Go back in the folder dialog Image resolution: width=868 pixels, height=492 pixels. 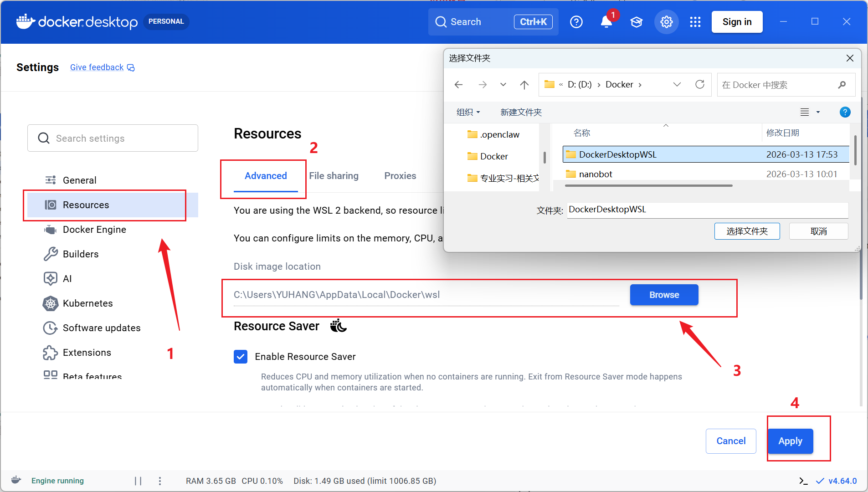click(459, 85)
